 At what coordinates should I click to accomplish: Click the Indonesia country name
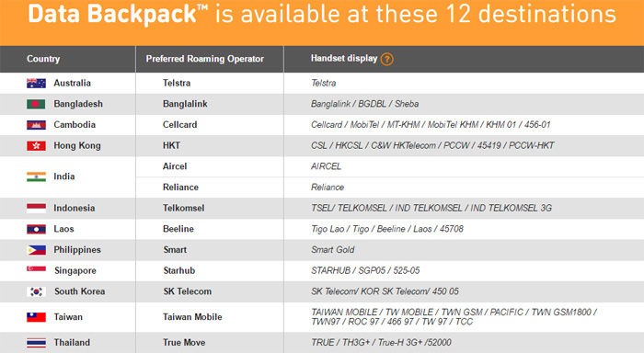click(x=74, y=208)
